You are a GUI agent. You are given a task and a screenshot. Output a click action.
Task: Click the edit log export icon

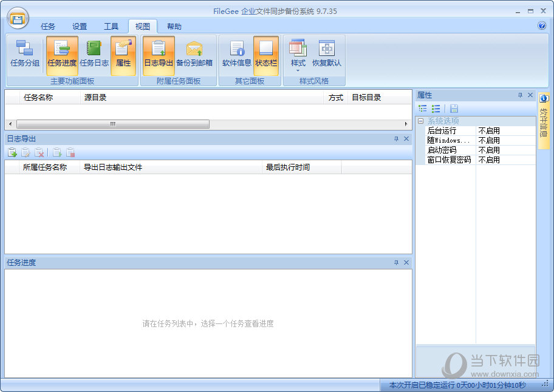(26, 152)
